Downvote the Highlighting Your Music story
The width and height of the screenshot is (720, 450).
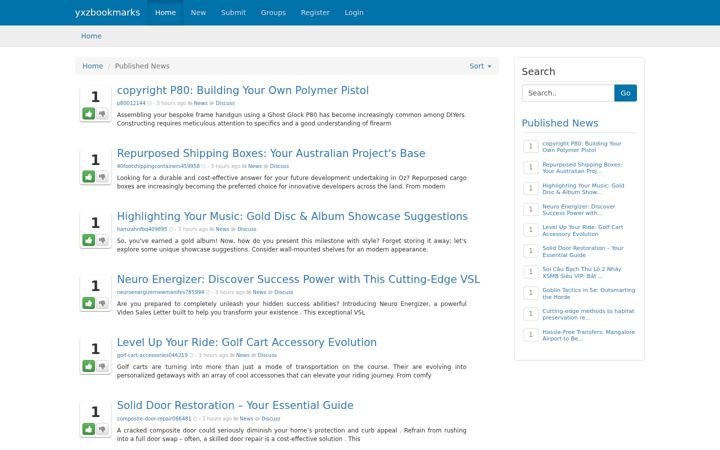click(102, 240)
